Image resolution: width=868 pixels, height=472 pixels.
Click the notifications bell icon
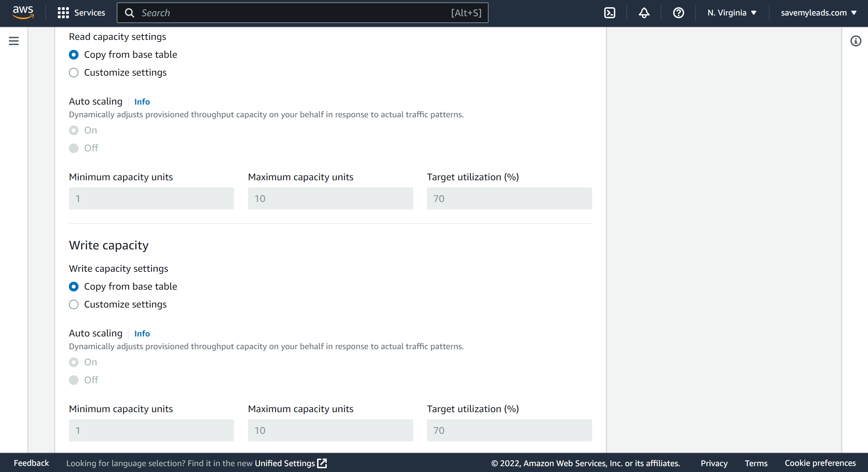click(x=644, y=13)
